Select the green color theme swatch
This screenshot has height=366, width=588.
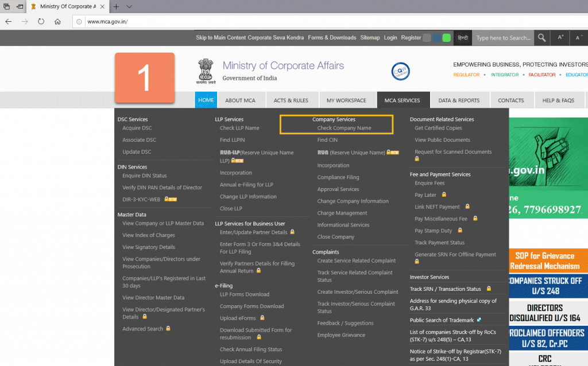pos(446,38)
